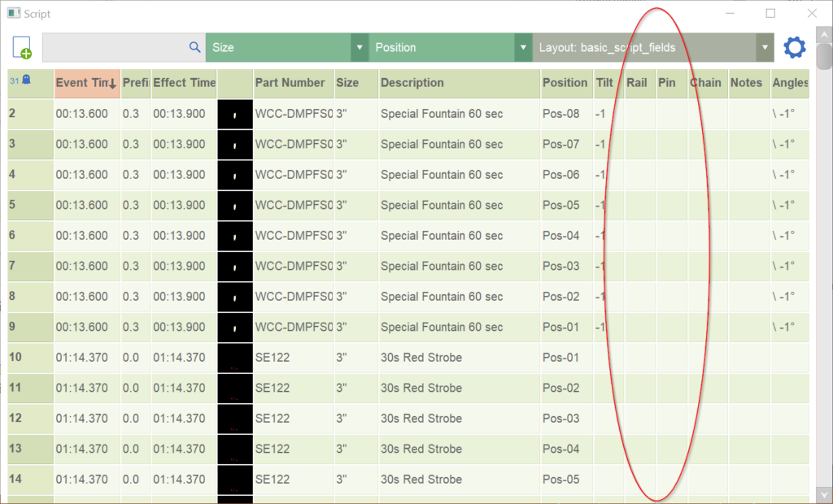
Task: Expand the Position filter dropdown
Action: click(x=522, y=48)
